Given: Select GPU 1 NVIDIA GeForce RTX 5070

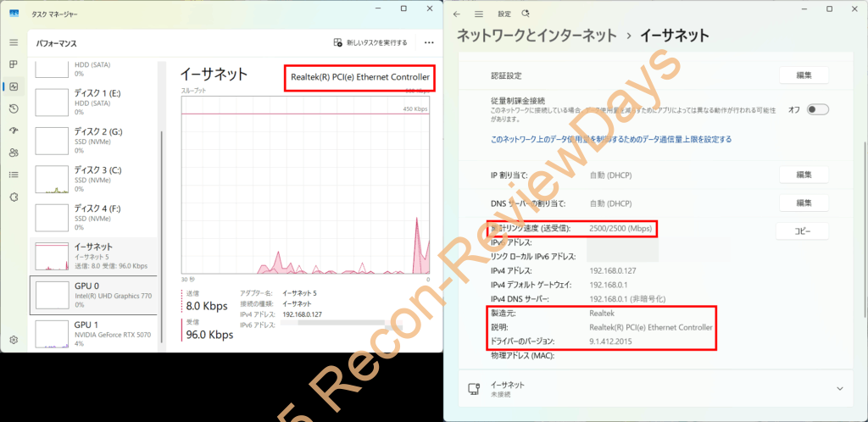Looking at the screenshot, I should click(x=93, y=334).
